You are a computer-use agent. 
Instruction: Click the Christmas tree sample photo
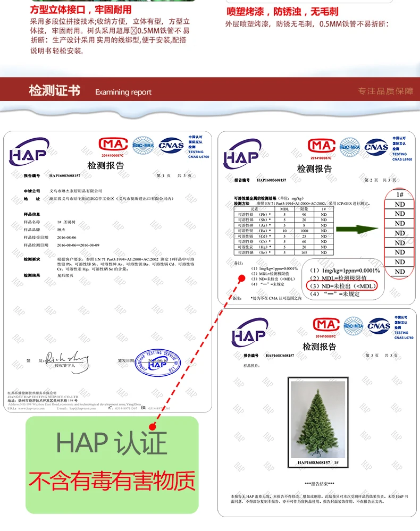pyautogui.click(x=318, y=419)
